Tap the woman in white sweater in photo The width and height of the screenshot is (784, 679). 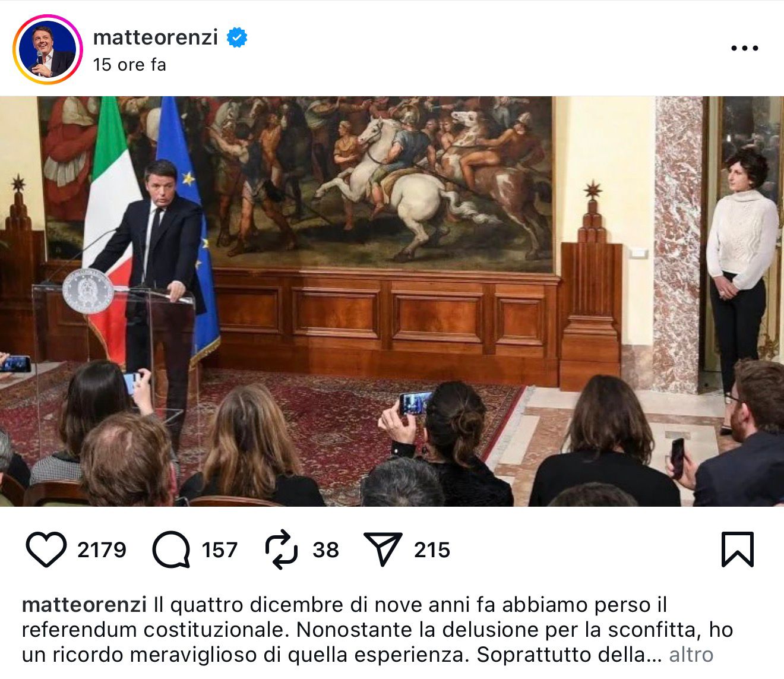coord(741,273)
